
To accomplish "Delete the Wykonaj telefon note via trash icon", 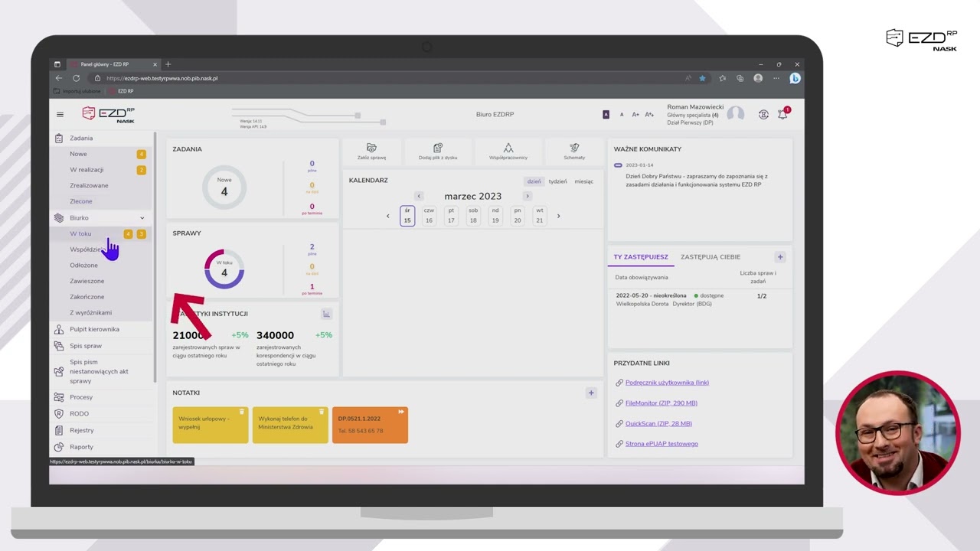I will pyautogui.click(x=322, y=412).
